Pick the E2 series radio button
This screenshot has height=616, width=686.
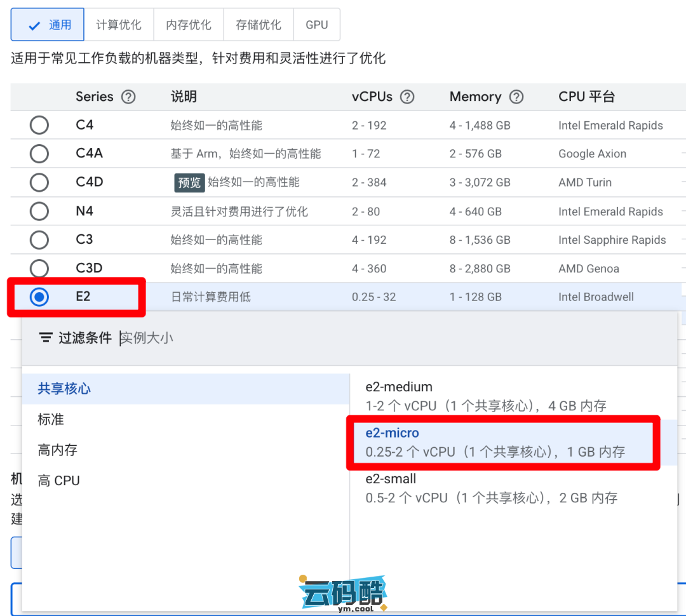point(39,297)
